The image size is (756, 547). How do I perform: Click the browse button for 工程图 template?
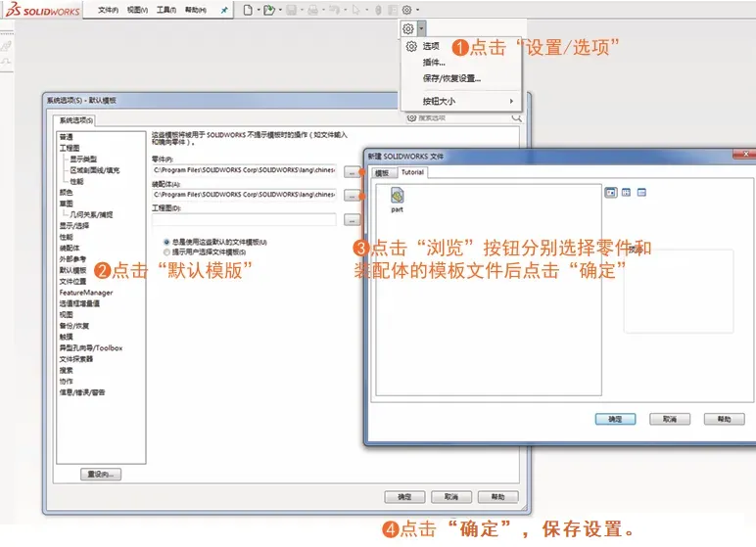coord(352,220)
